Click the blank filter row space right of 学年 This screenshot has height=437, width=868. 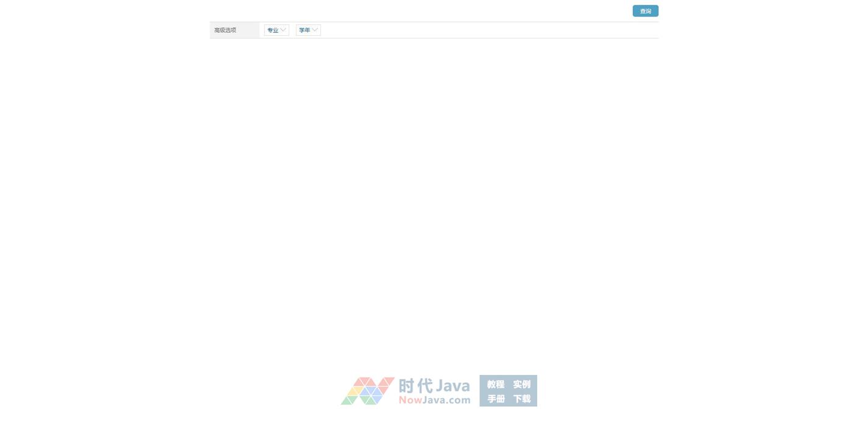point(487,30)
